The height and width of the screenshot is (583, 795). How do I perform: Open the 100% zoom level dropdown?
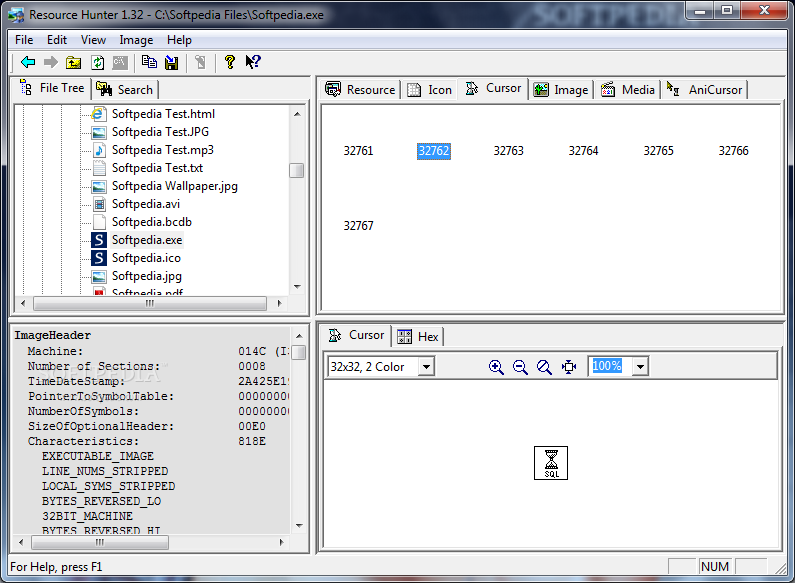pos(640,367)
